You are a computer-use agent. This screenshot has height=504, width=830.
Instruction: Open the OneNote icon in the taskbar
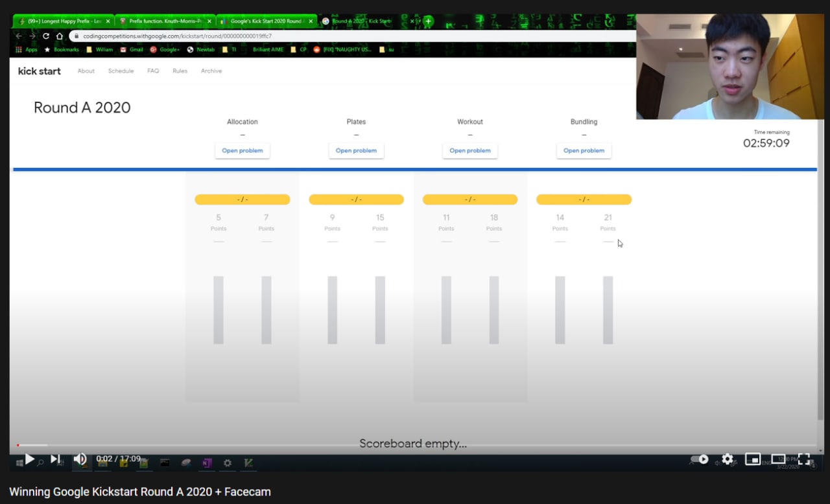pyautogui.click(x=207, y=463)
